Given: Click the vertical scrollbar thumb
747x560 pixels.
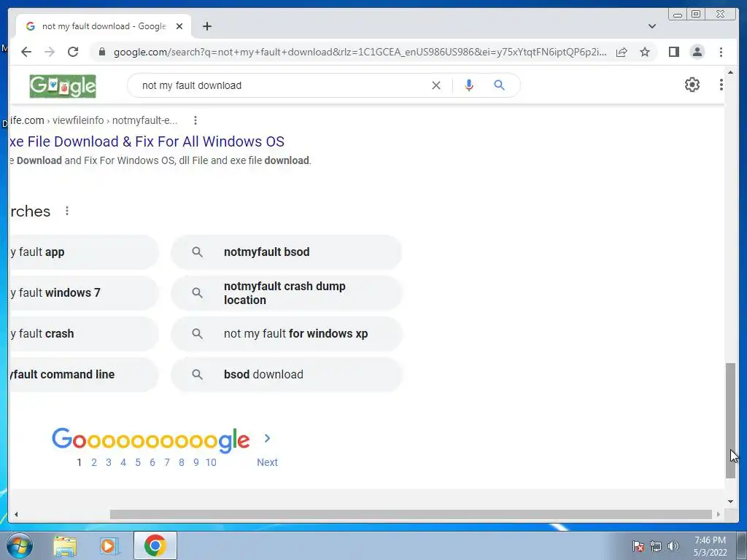Looking at the screenshot, I should click(x=730, y=421).
